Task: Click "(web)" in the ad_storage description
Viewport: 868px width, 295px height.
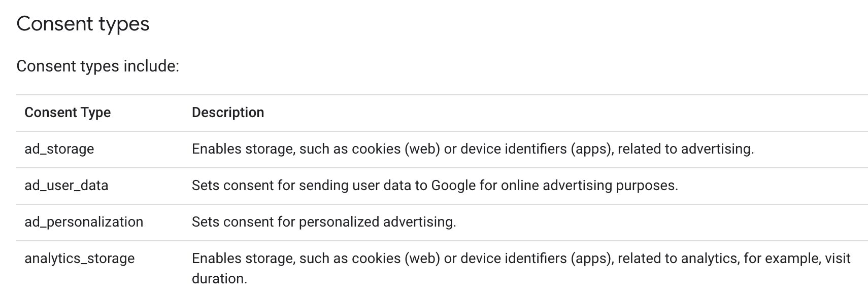Action: tap(422, 149)
